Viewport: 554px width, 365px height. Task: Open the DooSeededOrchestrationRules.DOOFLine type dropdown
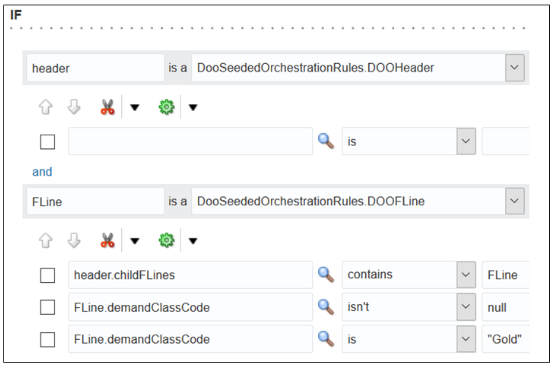coord(514,201)
